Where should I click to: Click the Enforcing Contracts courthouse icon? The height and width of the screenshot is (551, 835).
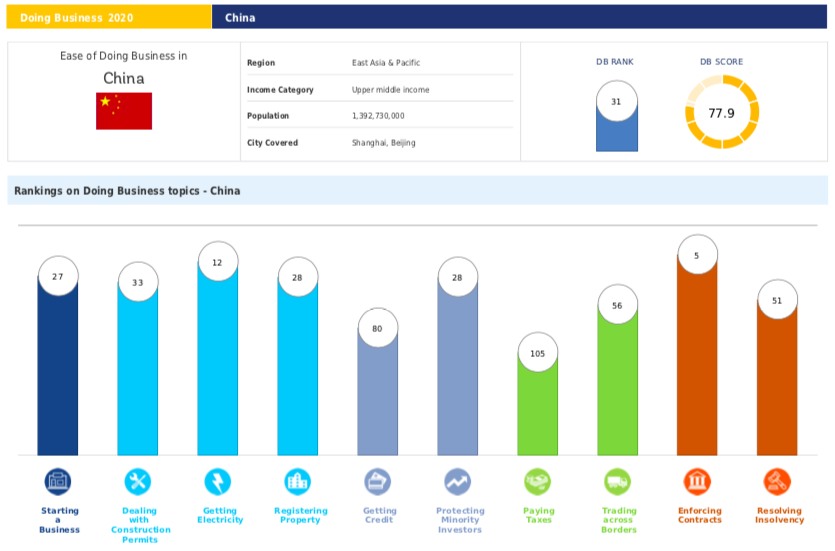click(698, 482)
